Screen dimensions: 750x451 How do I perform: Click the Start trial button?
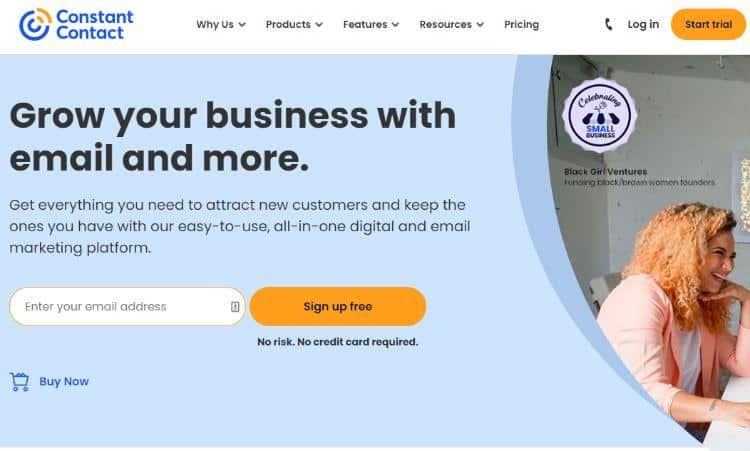pyautogui.click(x=708, y=24)
